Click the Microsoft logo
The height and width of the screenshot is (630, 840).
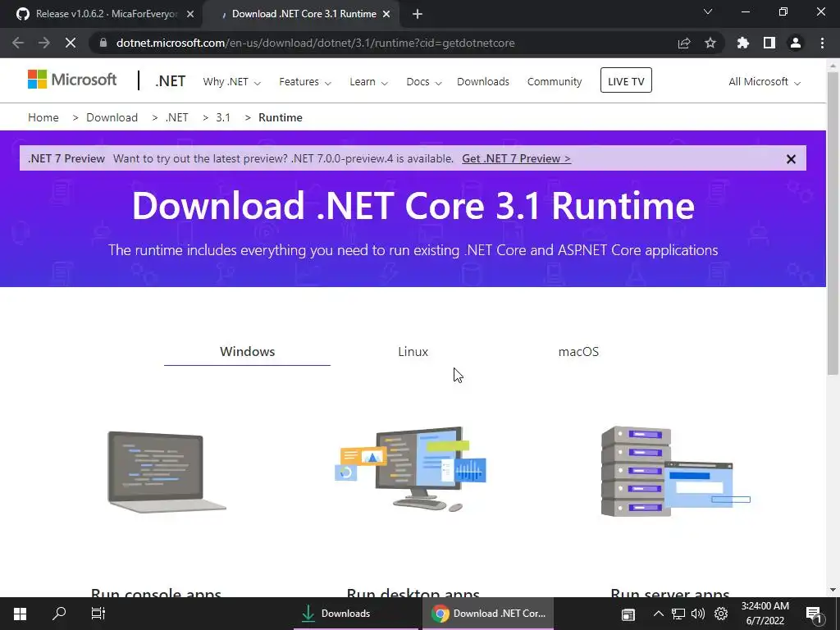[72, 80]
